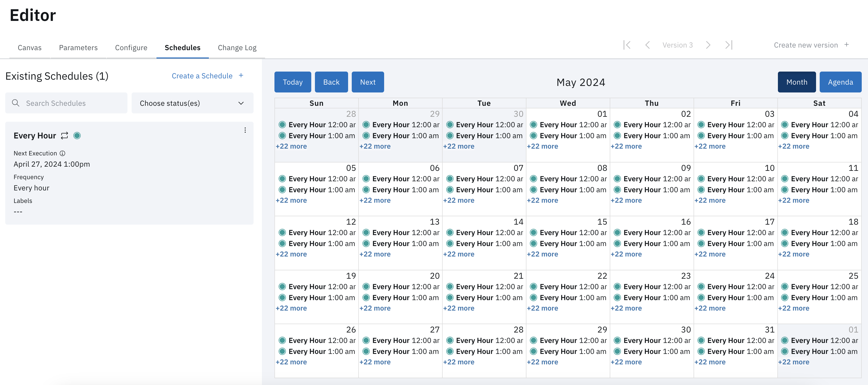
Task: Go to next version chevron
Action: point(708,45)
